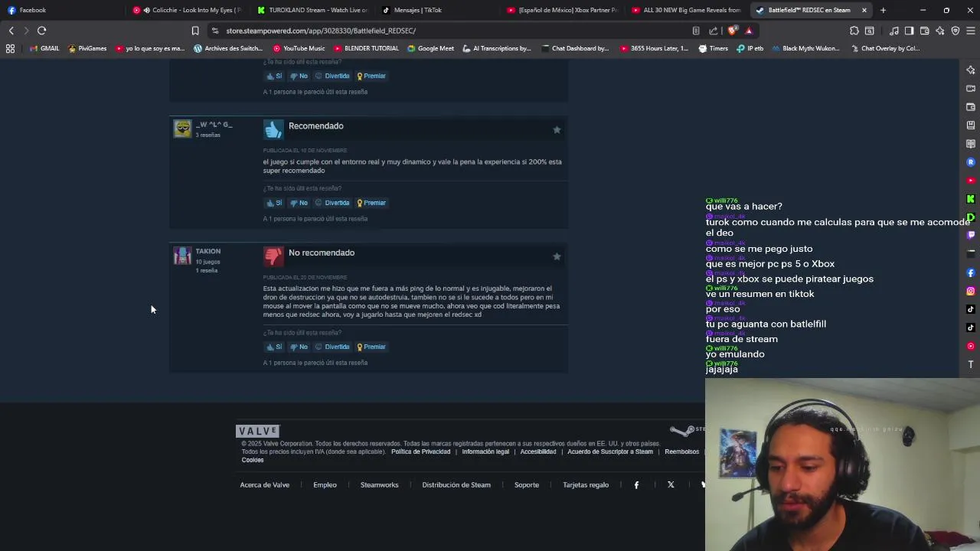The image size is (980, 551).
Task: Switch to TUROKLAND Stream tab
Action: pos(314,10)
